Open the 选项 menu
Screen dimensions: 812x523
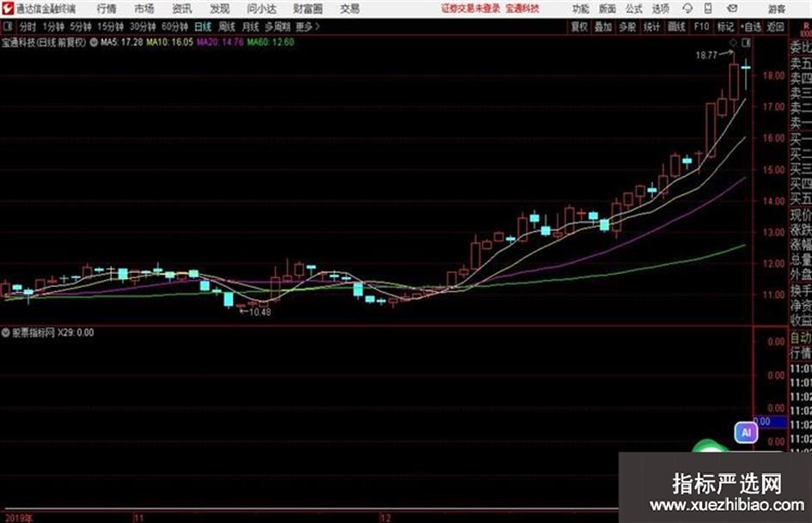(x=660, y=9)
